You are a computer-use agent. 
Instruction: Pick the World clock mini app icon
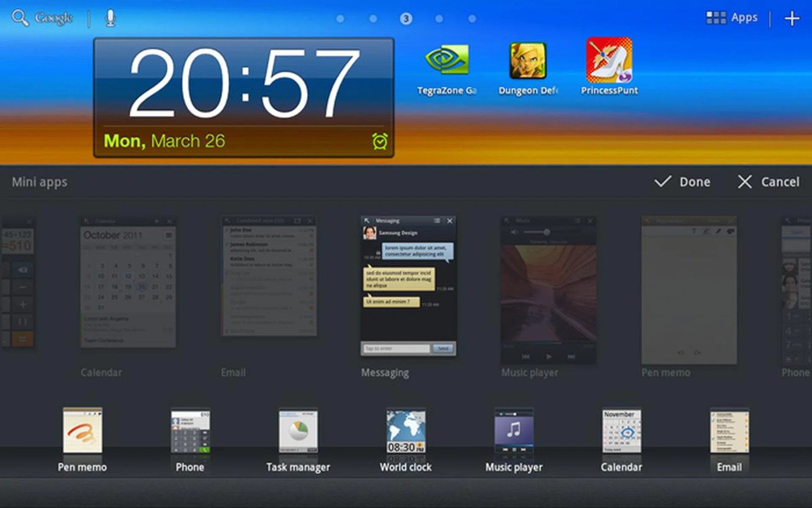(406, 431)
